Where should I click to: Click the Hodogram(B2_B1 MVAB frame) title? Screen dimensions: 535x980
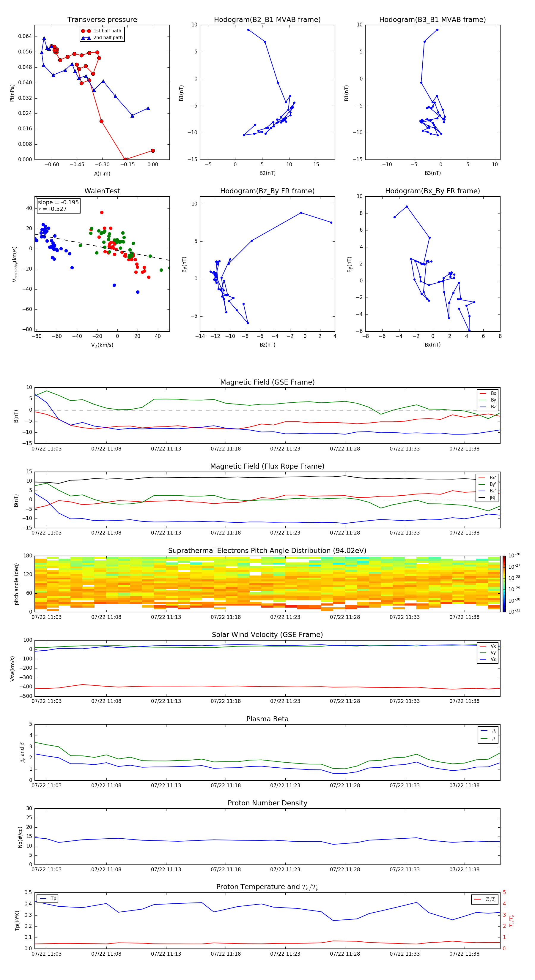(x=267, y=20)
